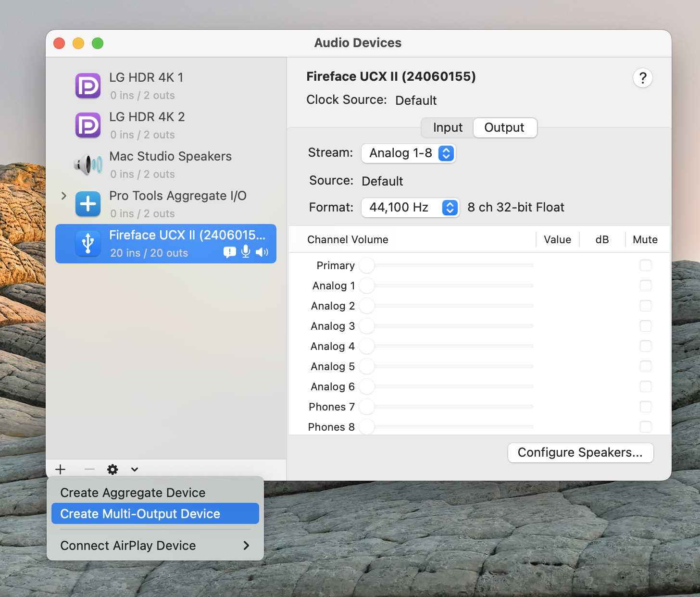
Task: Click the microphone input badge on Fireface row
Action: point(246,251)
